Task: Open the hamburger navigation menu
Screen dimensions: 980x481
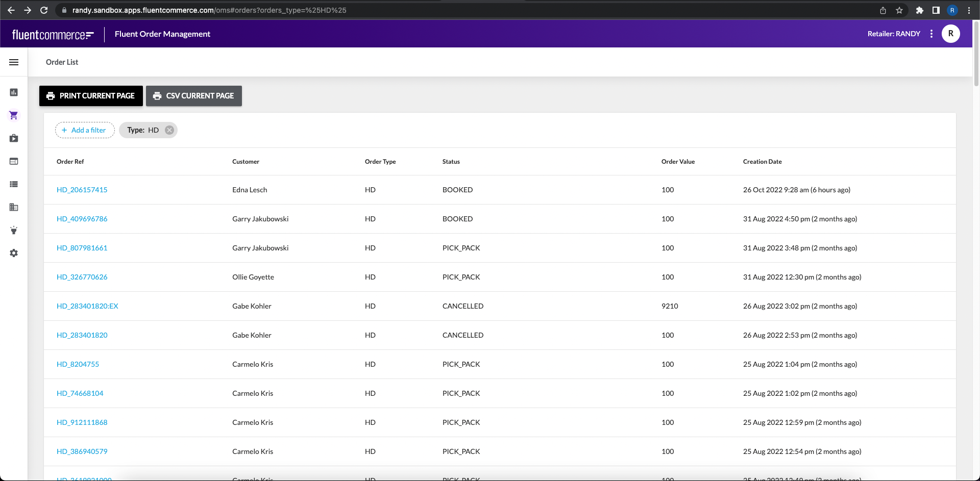Action: pos(14,62)
